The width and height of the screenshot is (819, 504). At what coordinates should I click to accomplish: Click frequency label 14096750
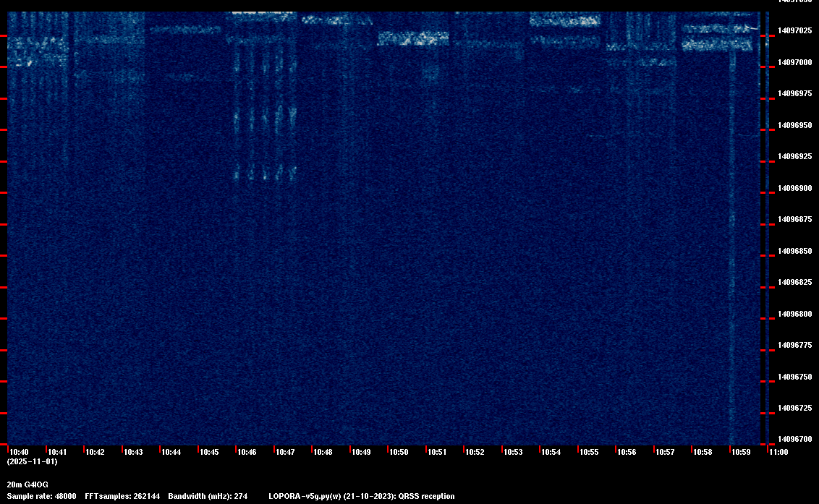click(795, 377)
